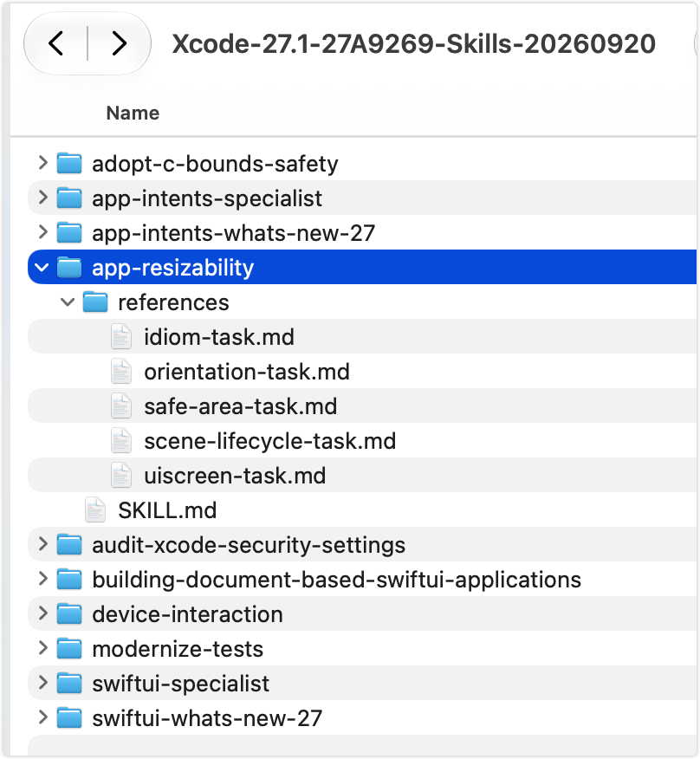Screen dimensions: 700x759
Task: Sort by the Name column header
Action: pyautogui.click(x=133, y=113)
